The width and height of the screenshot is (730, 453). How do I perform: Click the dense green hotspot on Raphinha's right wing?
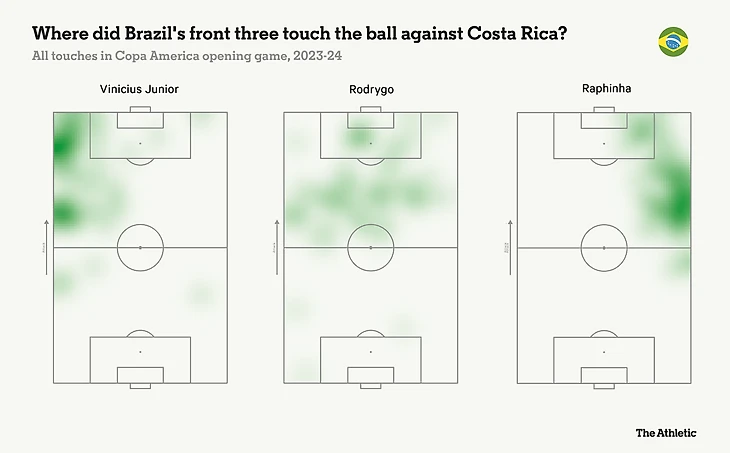(680, 206)
